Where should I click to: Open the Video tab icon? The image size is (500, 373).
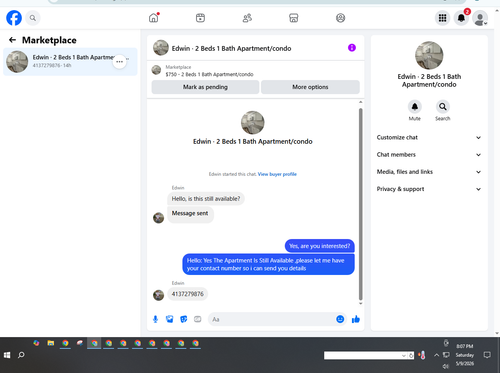point(200,18)
